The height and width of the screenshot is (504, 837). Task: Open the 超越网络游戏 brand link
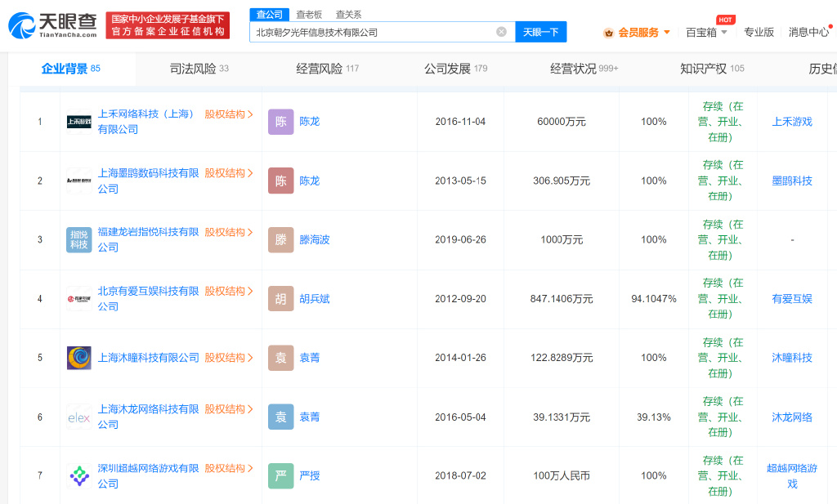792,475
